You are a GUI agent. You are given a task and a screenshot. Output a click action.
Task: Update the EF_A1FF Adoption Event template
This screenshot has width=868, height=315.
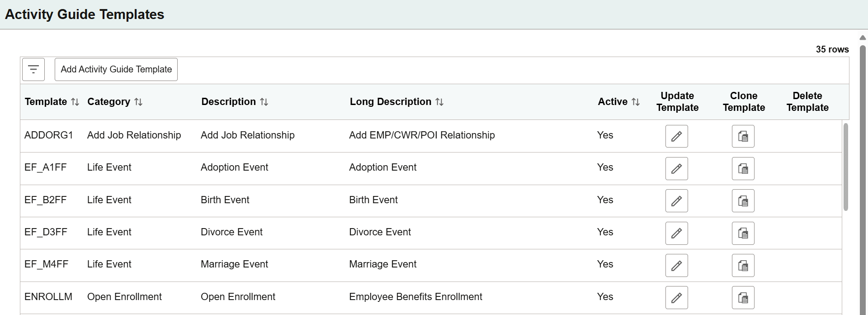click(x=676, y=169)
